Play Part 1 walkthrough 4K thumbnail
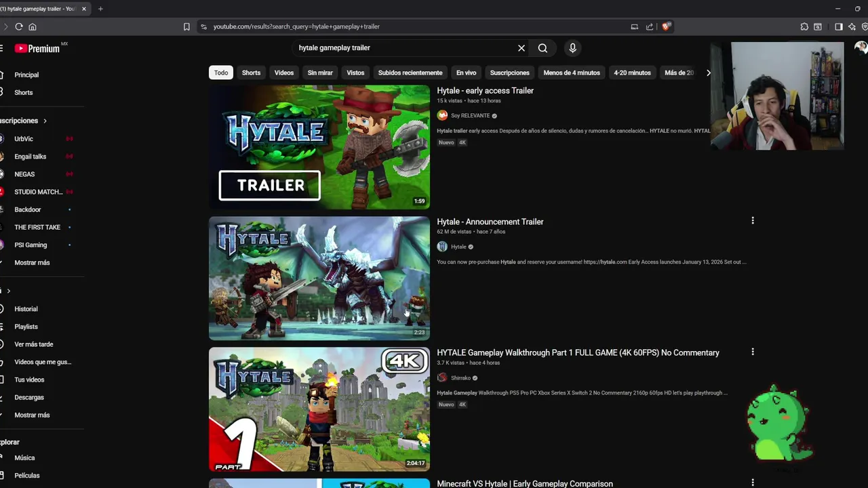This screenshot has width=868, height=488. (x=319, y=409)
